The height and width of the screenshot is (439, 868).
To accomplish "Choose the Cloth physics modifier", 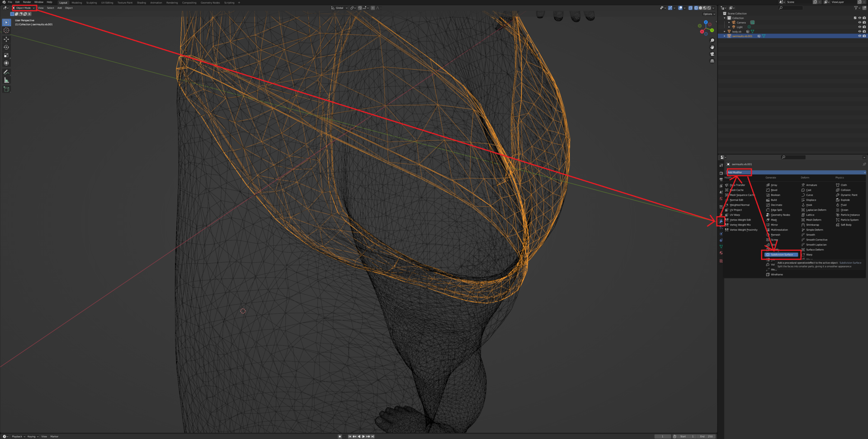I will click(x=844, y=185).
